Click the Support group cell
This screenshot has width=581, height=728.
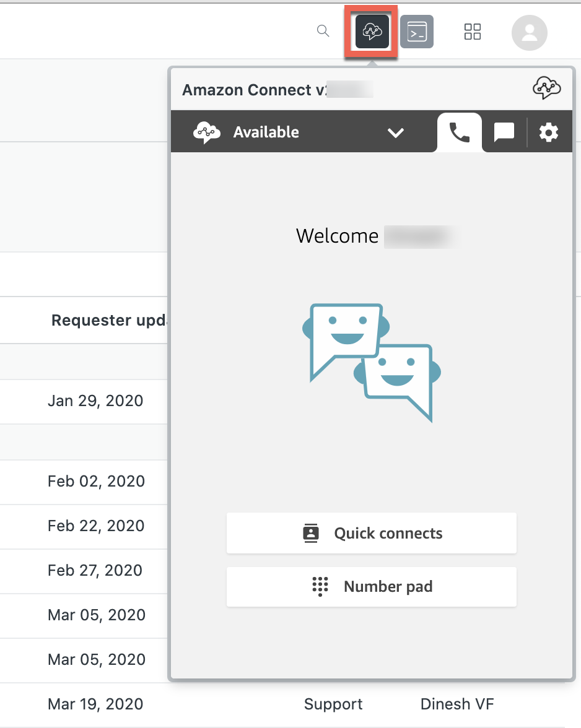pyautogui.click(x=333, y=704)
